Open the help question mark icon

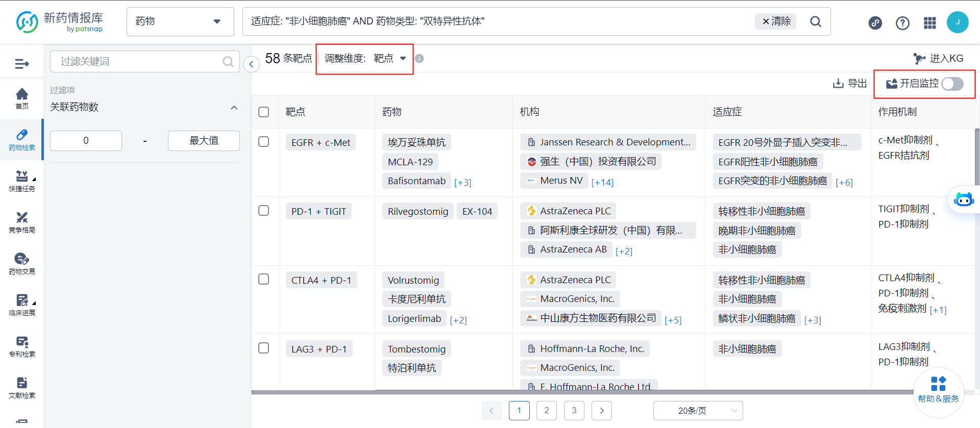902,23
